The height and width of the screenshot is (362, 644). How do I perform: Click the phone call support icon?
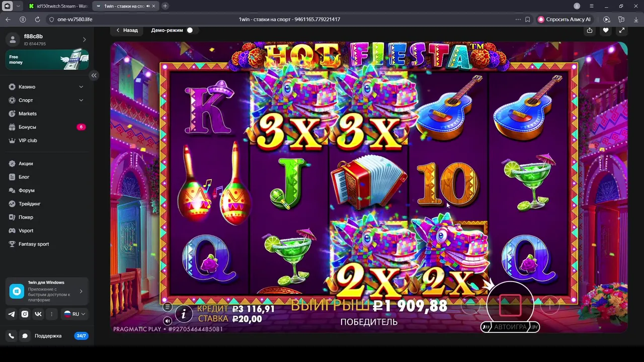coord(12,336)
